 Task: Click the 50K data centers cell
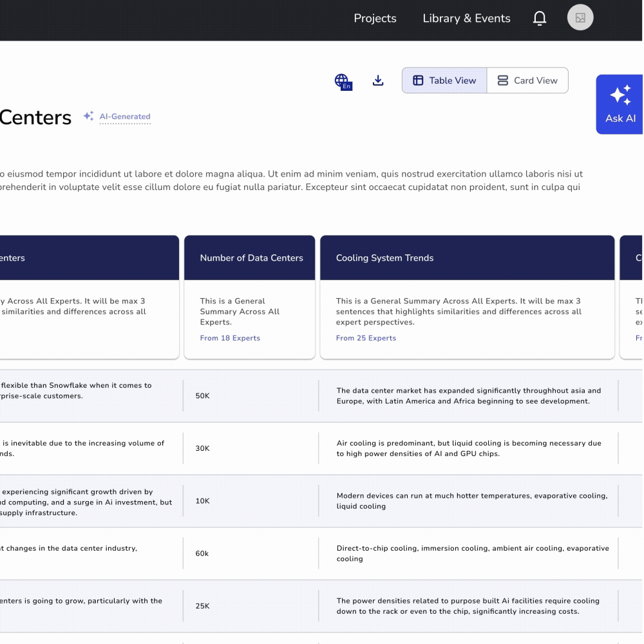pyautogui.click(x=203, y=396)
